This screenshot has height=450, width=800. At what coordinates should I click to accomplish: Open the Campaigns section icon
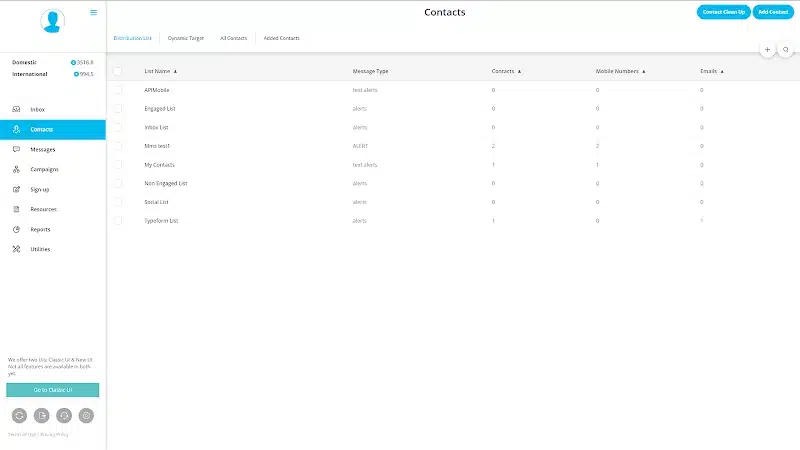pyautogui.click(x=17, y=169)
